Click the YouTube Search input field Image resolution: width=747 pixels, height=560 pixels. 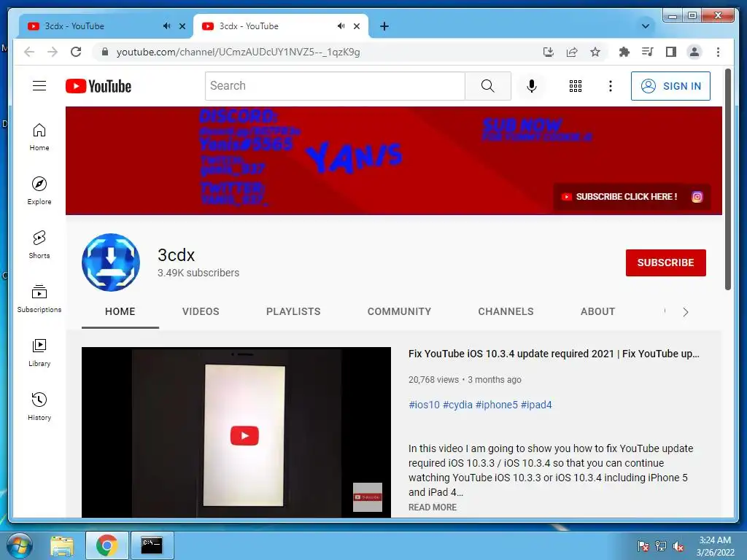pos(335,86)
